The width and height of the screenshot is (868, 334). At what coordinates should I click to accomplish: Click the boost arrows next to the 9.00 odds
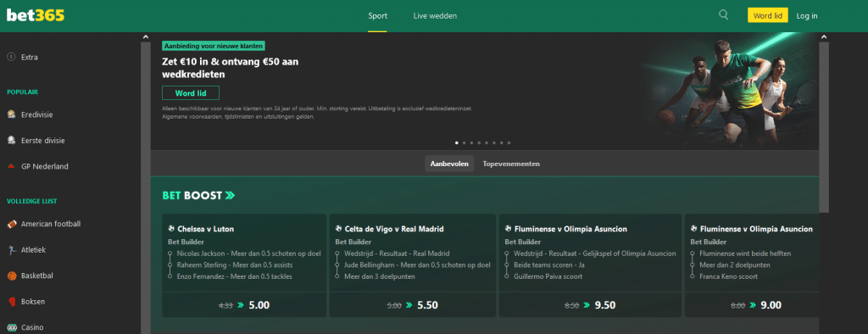[753, 304]
